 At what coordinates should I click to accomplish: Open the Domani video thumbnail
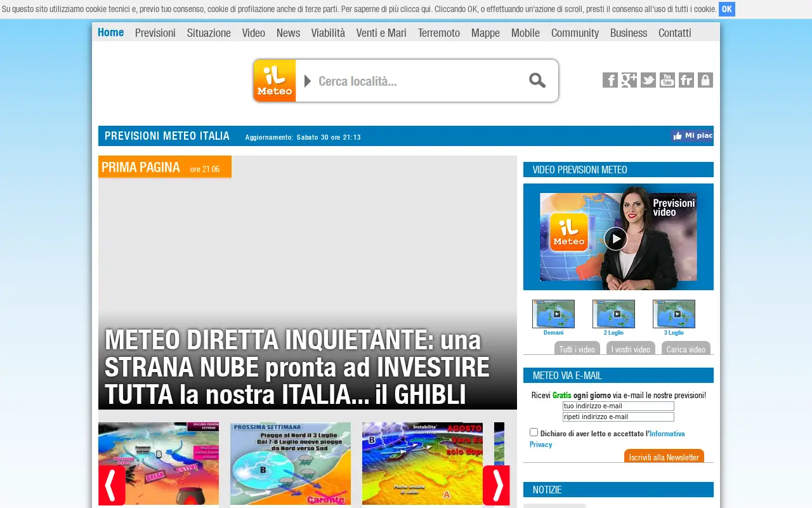tap(553, 314)
